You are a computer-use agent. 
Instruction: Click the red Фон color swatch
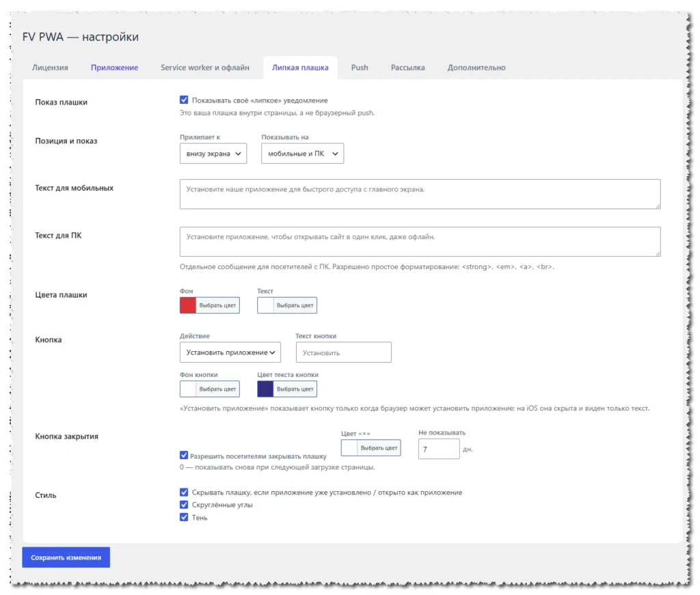pos(188,305)
